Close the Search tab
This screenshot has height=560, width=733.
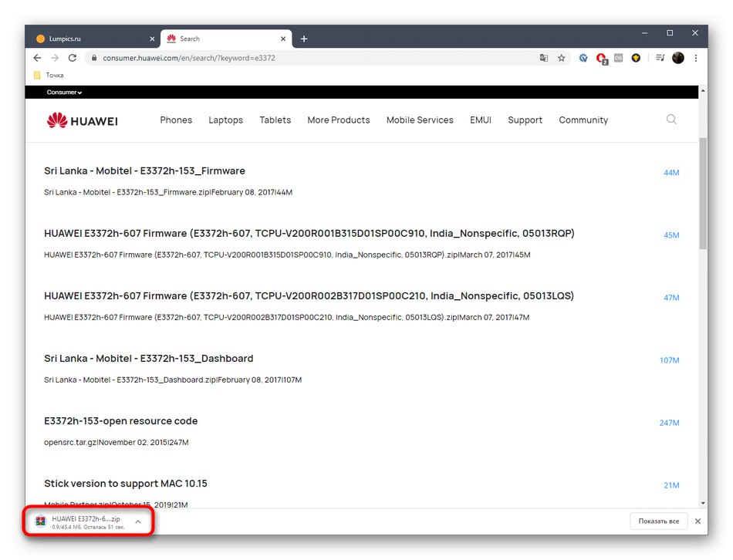pos(283,39)
